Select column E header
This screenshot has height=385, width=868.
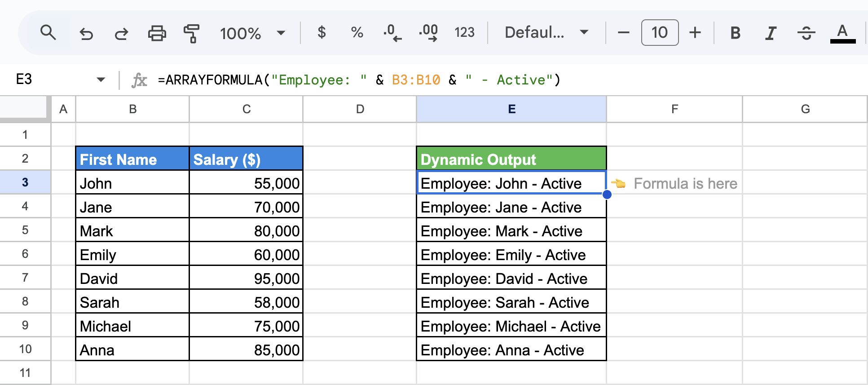coord(511,109)
